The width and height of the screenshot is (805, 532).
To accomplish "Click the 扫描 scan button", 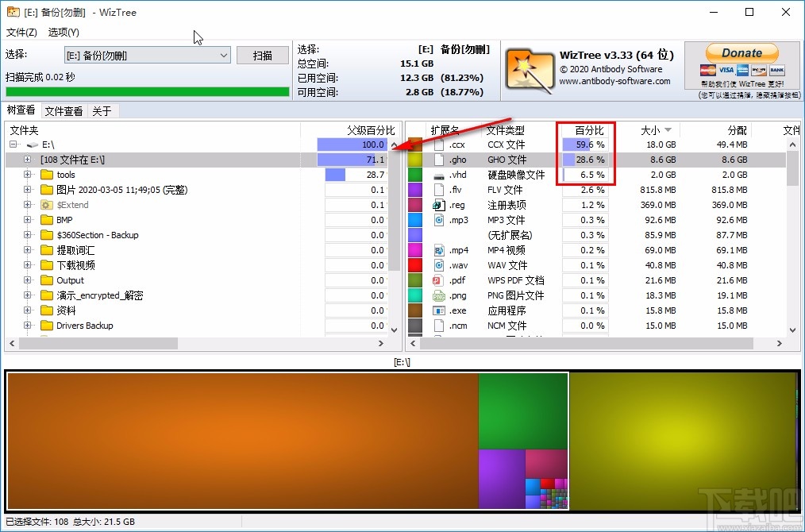I will (262, 56).
